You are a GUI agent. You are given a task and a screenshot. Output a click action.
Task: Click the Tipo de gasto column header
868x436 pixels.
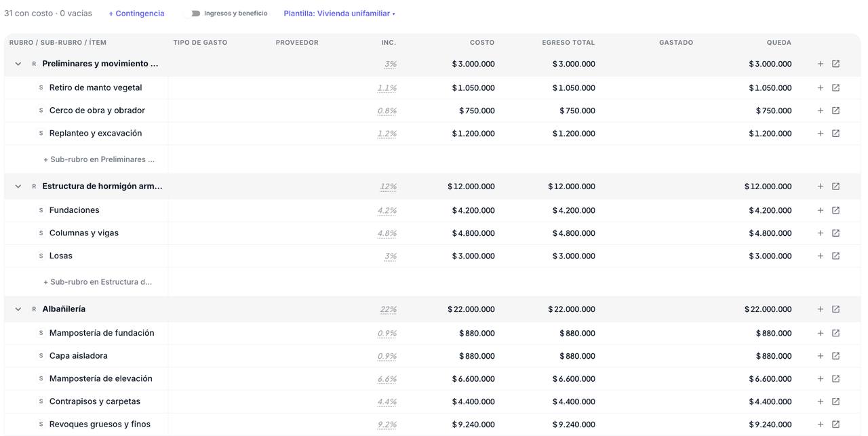pyautogui.click(x=200, y=43)
